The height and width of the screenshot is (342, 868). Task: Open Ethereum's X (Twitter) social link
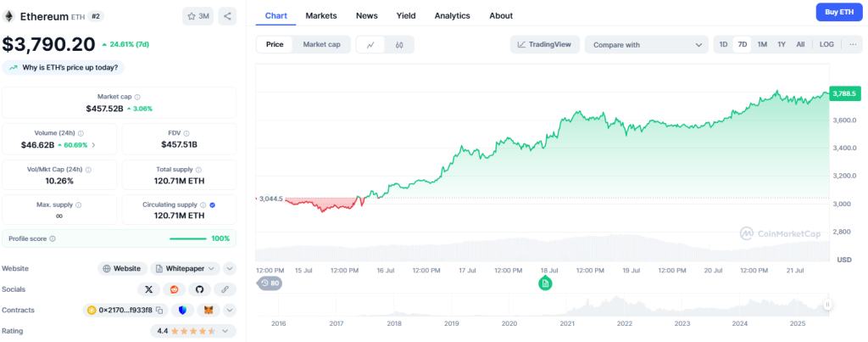pos(148,289)
